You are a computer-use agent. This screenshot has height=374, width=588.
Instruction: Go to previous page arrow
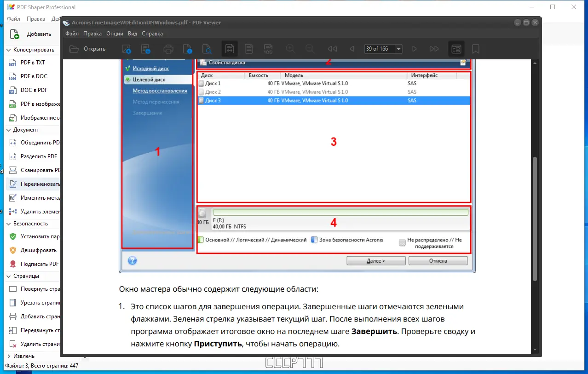(352, 49)
